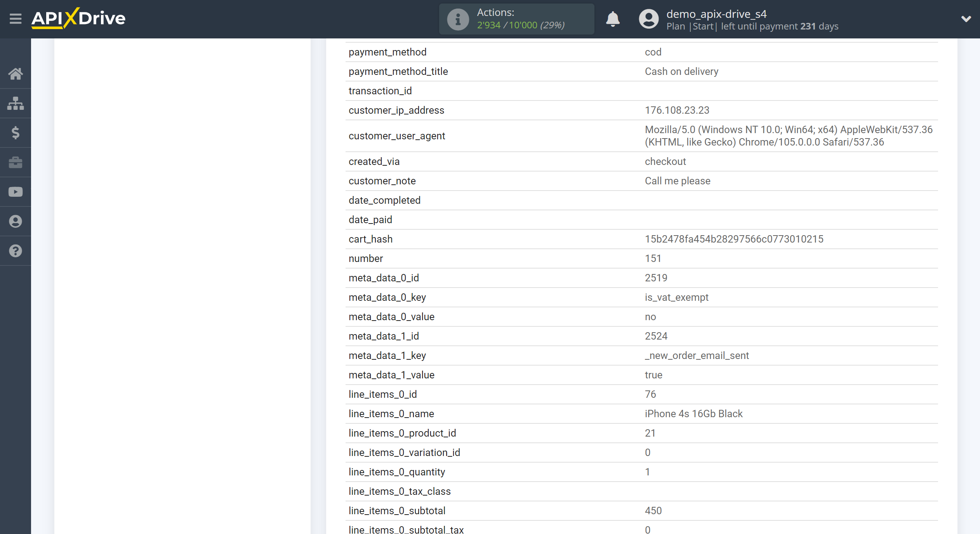Select the number value 151
The height and width of the screenshot is (534, 980).
point(653,258)
